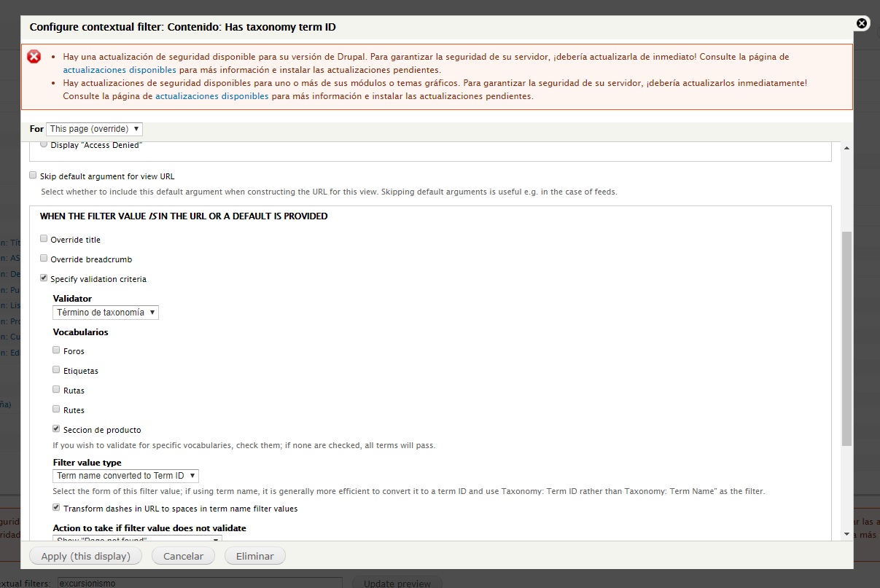Open the 'For' display dropdown
Viewport: 880px width, 588px height.
[x=93, y=128]
